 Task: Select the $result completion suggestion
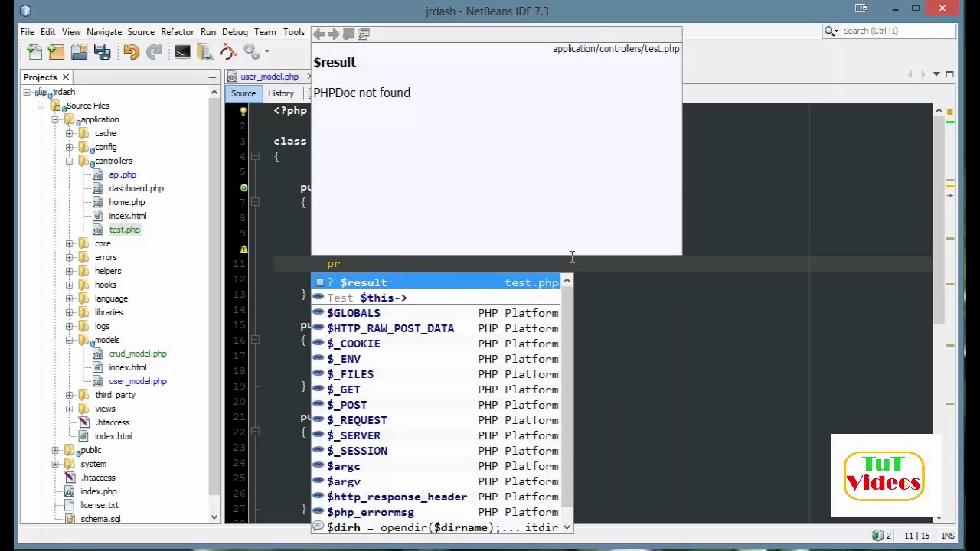coord(437,282)
